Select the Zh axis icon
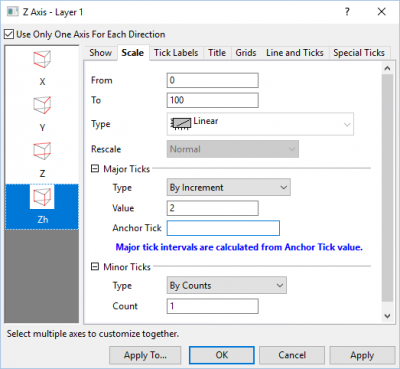The image size is (400, 369). tap(42, 197)
